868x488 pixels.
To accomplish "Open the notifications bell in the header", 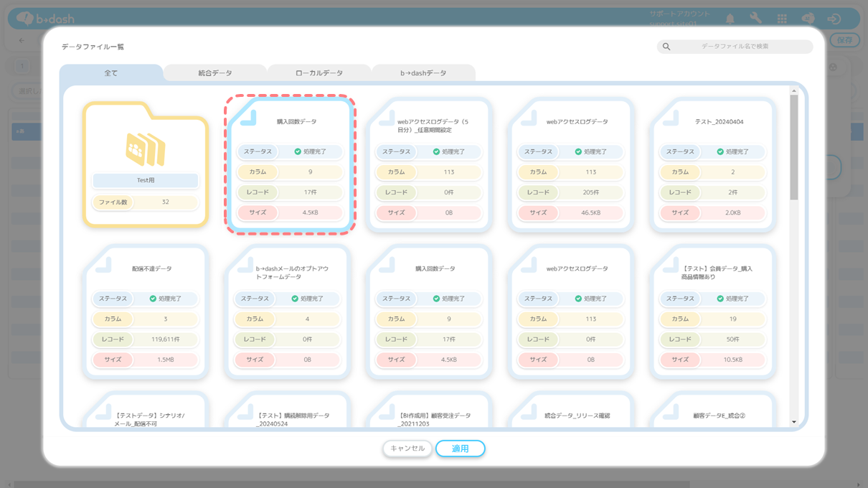I will (x=730, y=19).
